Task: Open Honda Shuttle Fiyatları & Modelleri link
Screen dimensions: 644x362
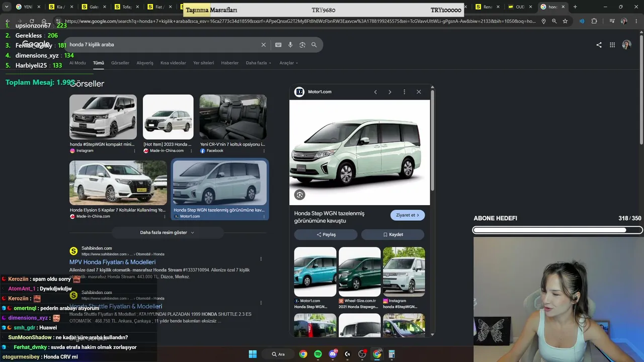Action: click(116, 306)
